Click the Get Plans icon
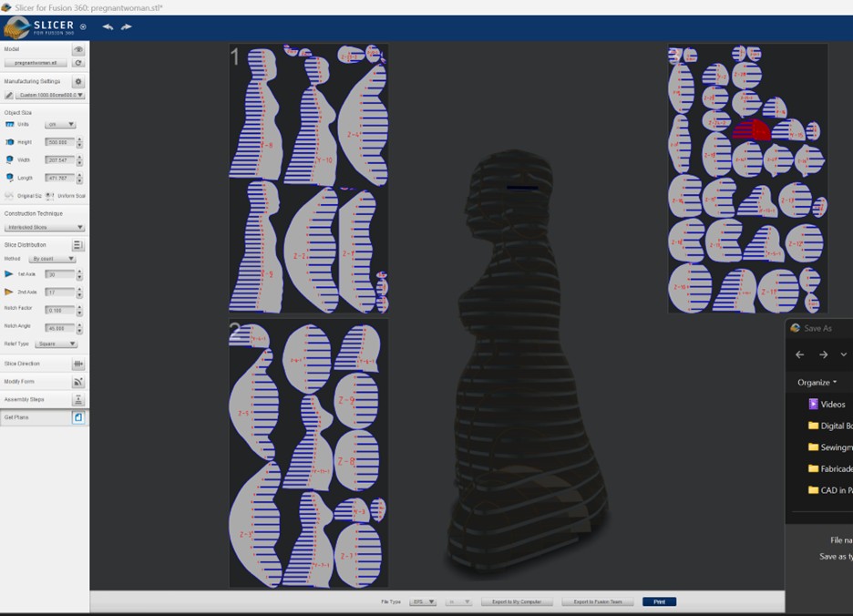This screenshot has height=616, width=853. click(x=78, y=417)
